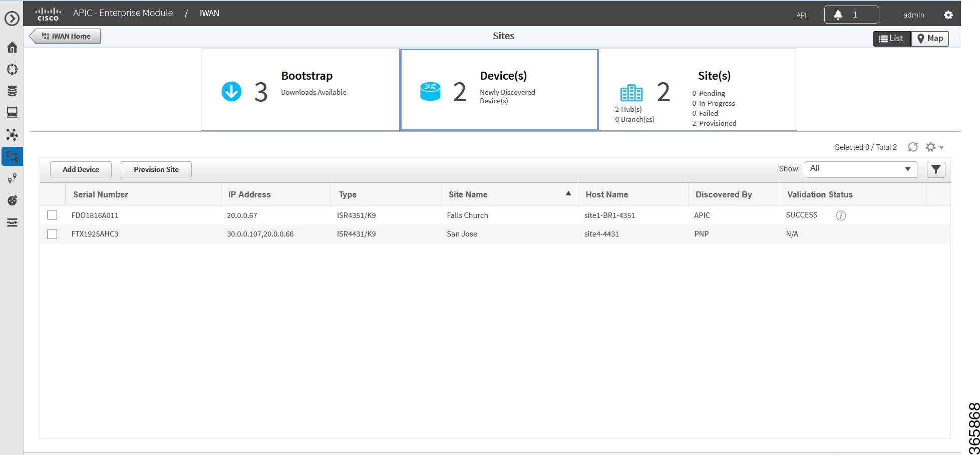Open the Site(s) summary card
The width and height of the screenshot is (980, 455).
point(698,90)
